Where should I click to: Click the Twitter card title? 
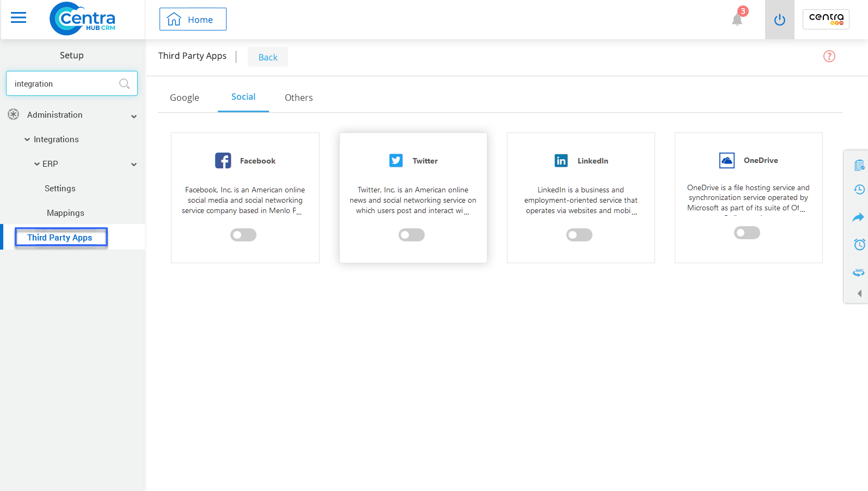[425, 161]
